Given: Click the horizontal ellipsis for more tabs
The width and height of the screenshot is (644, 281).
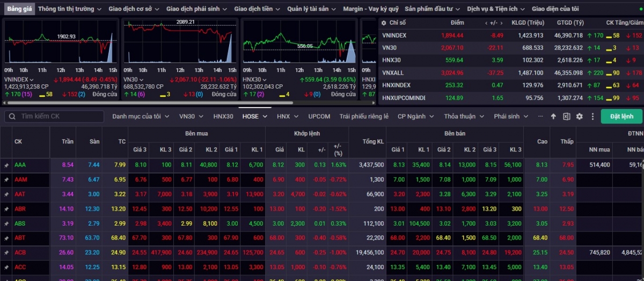Looking at the screenshot, I should click(540, 117).
